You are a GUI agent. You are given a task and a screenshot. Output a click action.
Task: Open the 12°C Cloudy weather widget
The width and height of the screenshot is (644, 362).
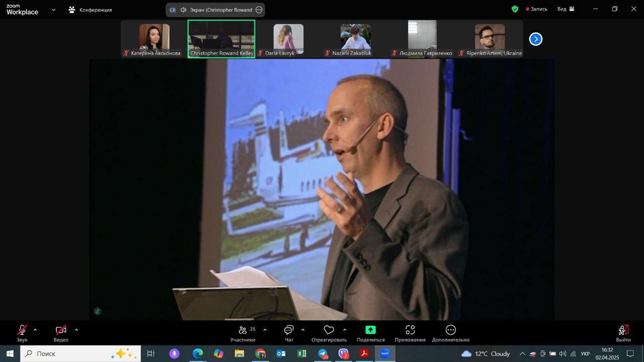click(486, 353)
